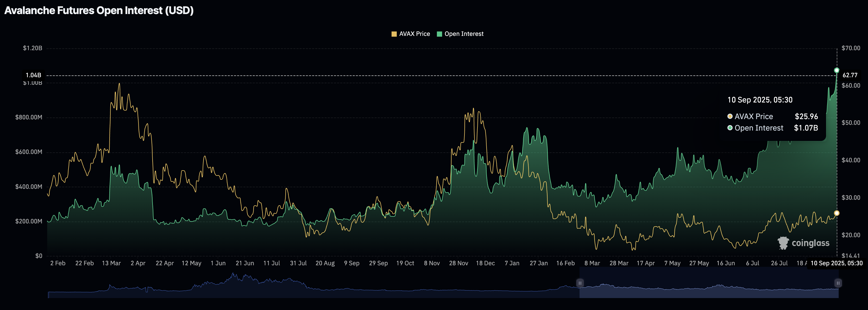
Task: Click the coinglass logo icon
Action: [783, 243]
